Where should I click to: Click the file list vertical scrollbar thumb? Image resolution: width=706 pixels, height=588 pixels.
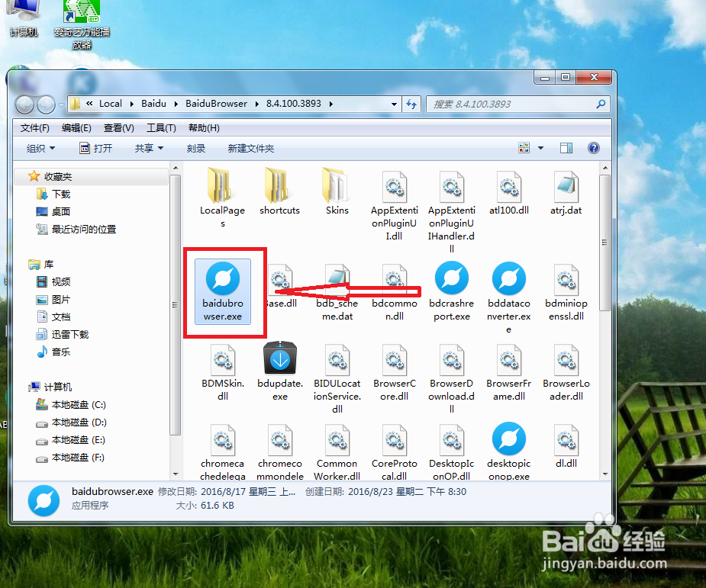coord(605,243)
